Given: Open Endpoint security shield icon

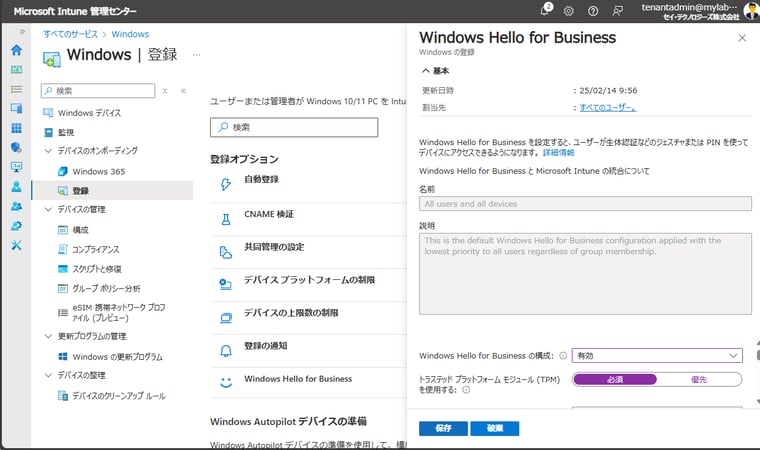Looking at the screenshot, I should point(16,147).
